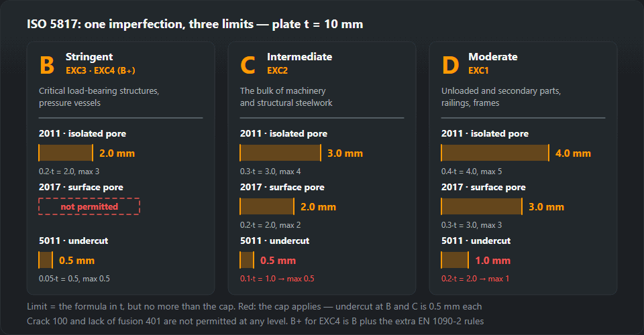Click the 3.0 mm surface pore bar under D

tap(482, 206)
